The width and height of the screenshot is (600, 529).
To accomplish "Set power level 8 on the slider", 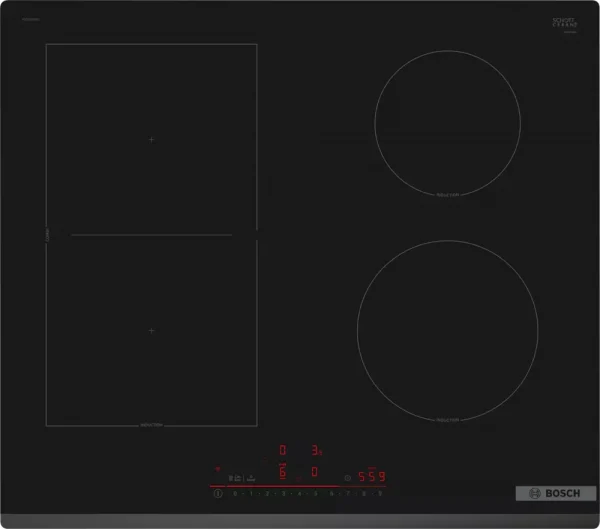I will 364,494.
